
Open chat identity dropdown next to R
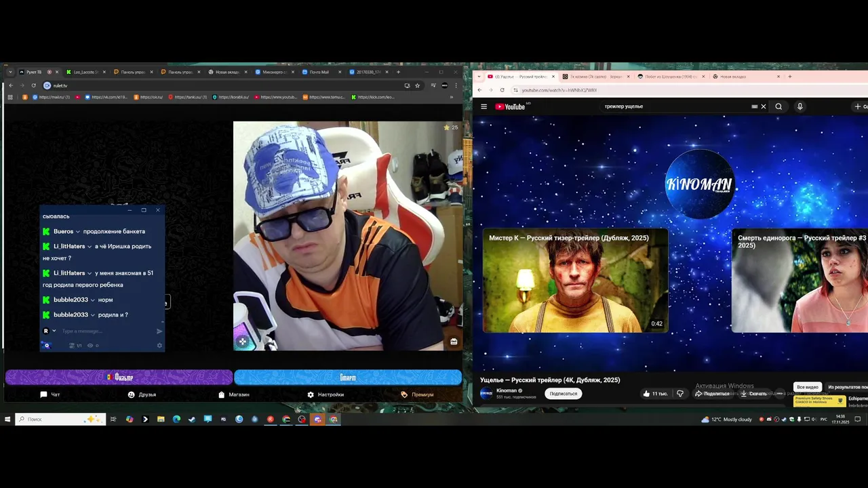[54, 331]
